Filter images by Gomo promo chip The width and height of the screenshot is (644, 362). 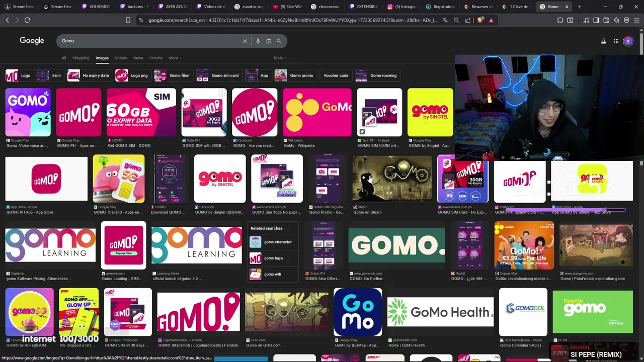(295, 75)
